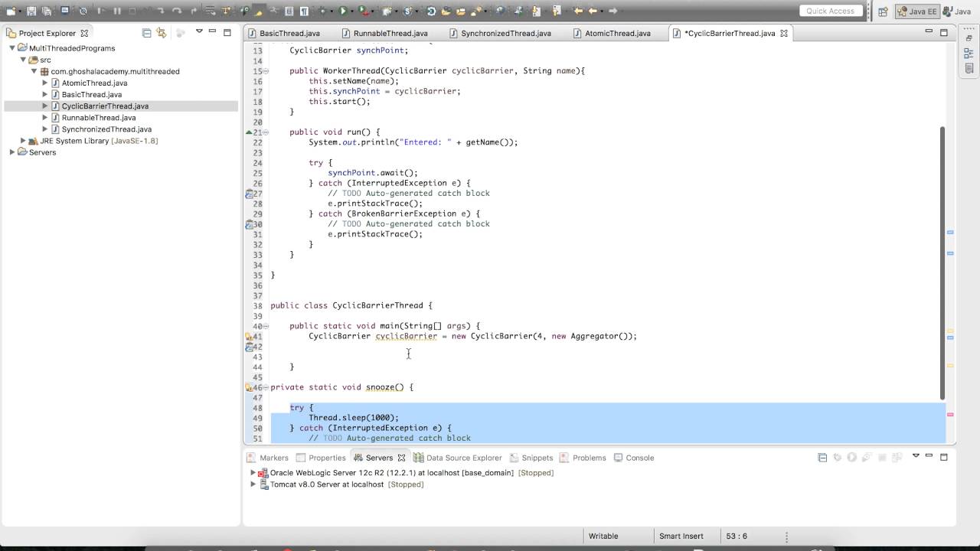The width and height of the screenshot is (980, 551).
Task: Fold the main method at line 40
Action: [266, 326]
